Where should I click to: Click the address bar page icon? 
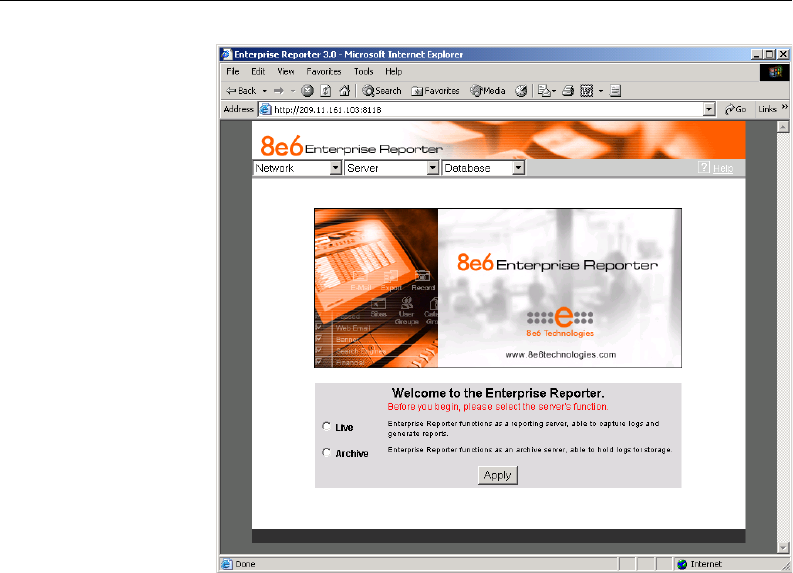click(266, 109)
